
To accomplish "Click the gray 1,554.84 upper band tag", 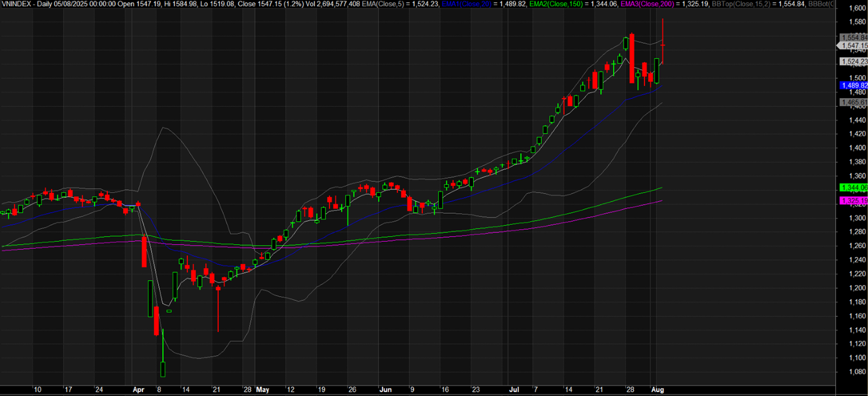I will [x=853, y=37].
